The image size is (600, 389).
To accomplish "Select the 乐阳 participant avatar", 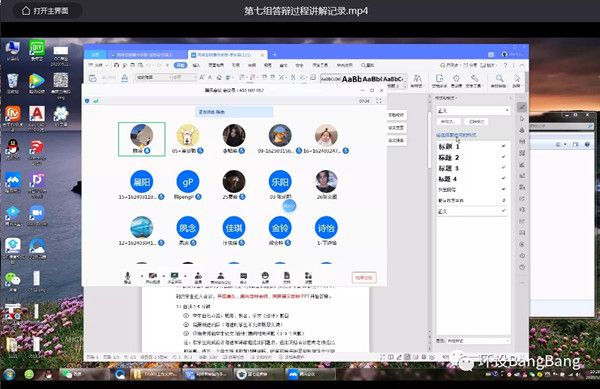I will click(280, 182).
